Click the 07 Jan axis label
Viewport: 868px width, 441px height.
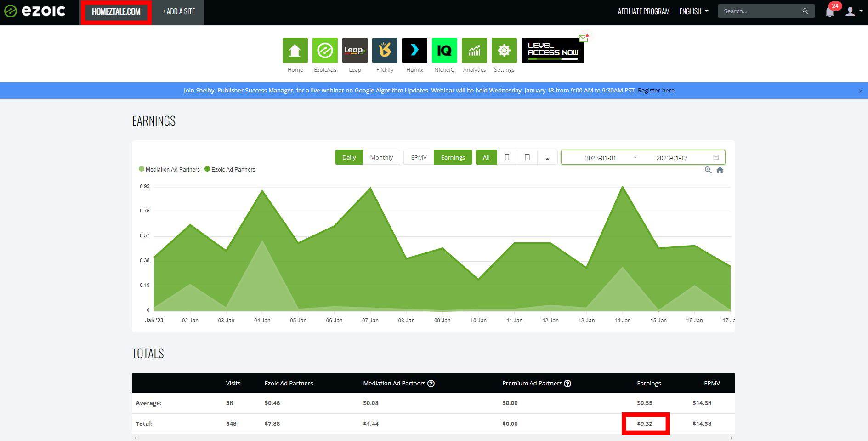[370, 320]
